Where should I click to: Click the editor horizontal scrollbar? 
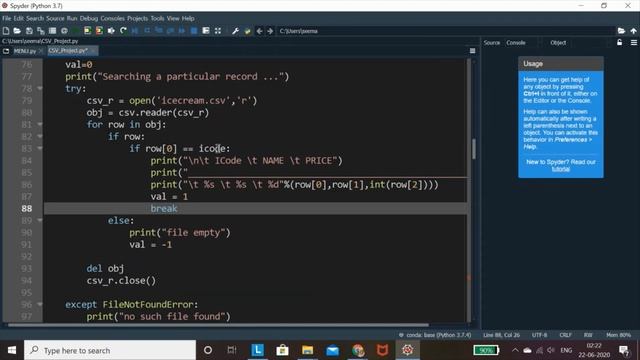click(x=218, y=325)
